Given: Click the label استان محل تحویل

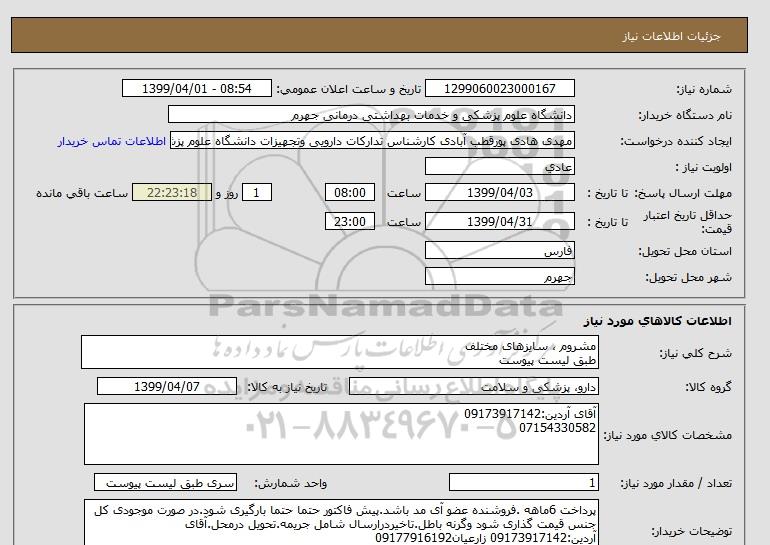Looking at the screenshot, I should point(685,251).
